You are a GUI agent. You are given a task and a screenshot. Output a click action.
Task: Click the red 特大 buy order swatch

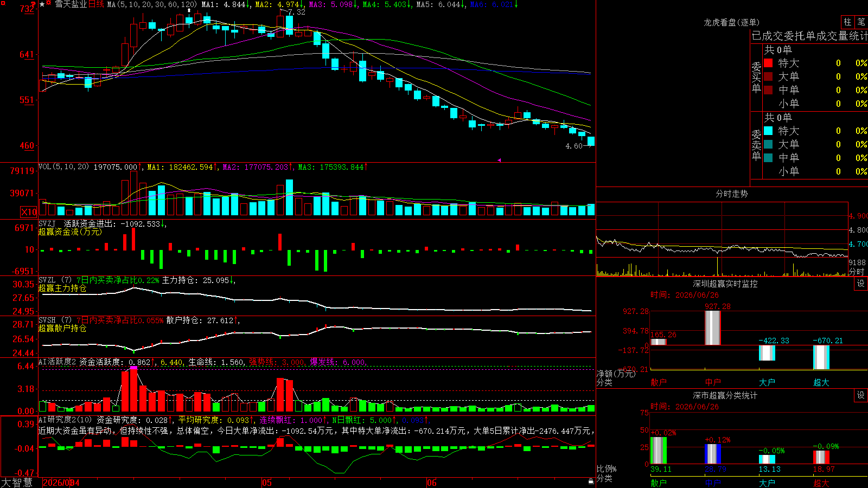[x=768, y=63]
